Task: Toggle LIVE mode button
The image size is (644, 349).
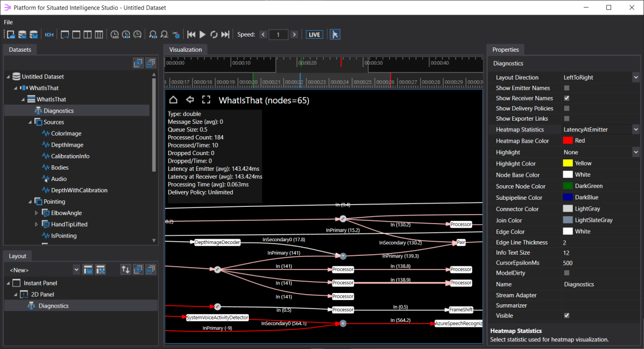Action: [x=314, y=34]
